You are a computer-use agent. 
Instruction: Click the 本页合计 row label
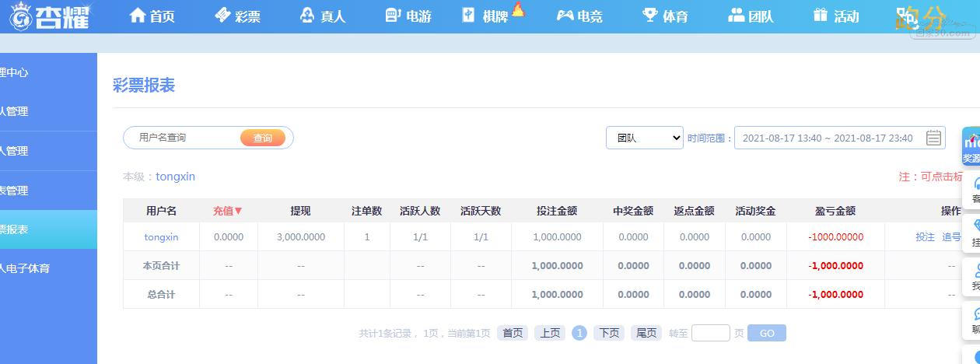161,266
